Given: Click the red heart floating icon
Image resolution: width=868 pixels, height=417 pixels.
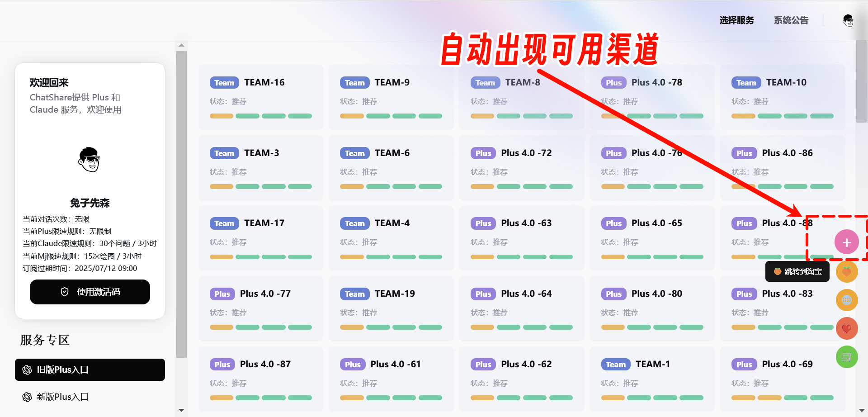Looking at the screenshot, I should (846, 328).
